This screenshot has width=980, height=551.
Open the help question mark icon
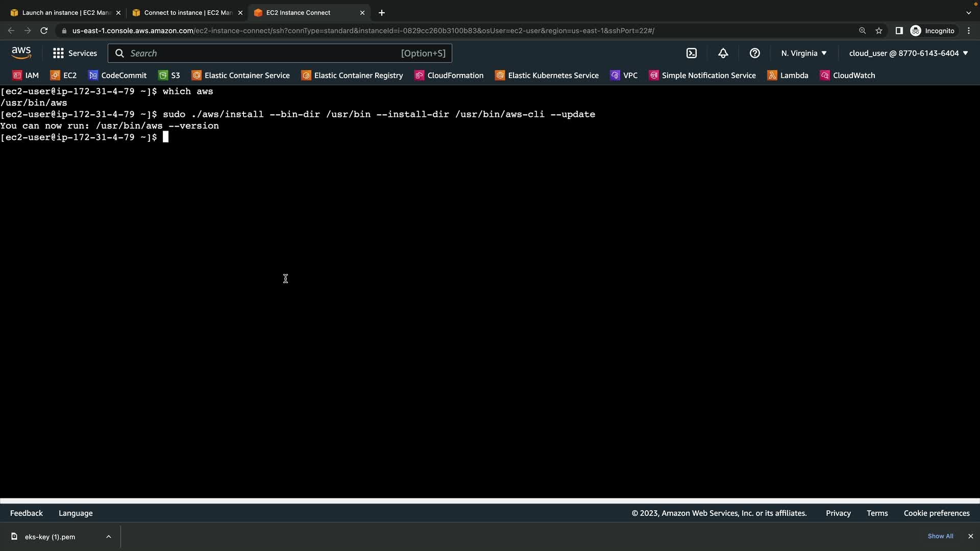coord(755,53)
